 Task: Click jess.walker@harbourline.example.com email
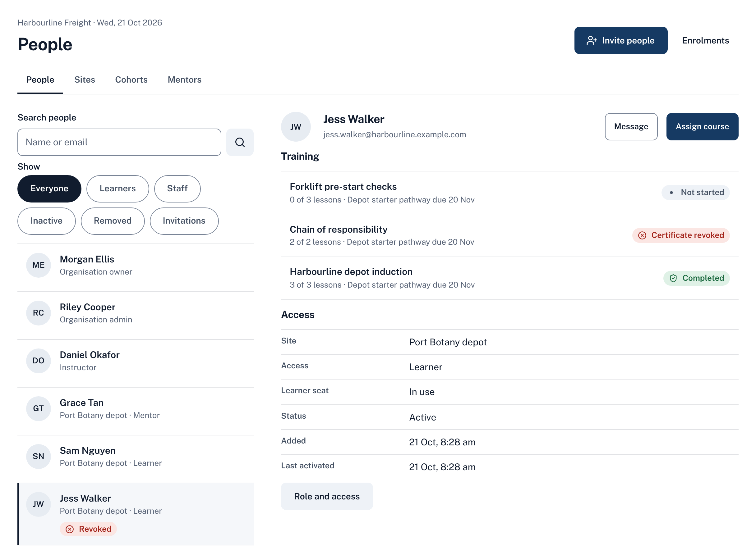pyautogui.click(x=394, y=134)
